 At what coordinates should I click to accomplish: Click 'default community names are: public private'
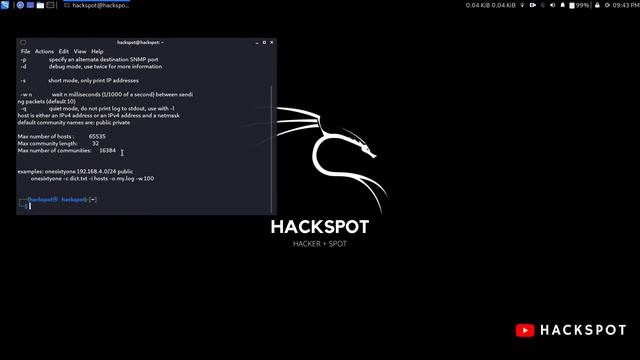point(74,122)
